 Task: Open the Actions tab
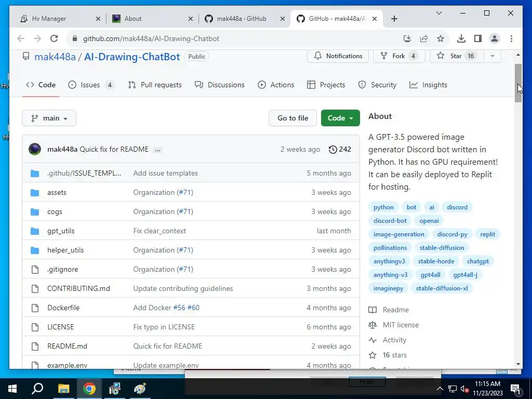tap(276, 85)
